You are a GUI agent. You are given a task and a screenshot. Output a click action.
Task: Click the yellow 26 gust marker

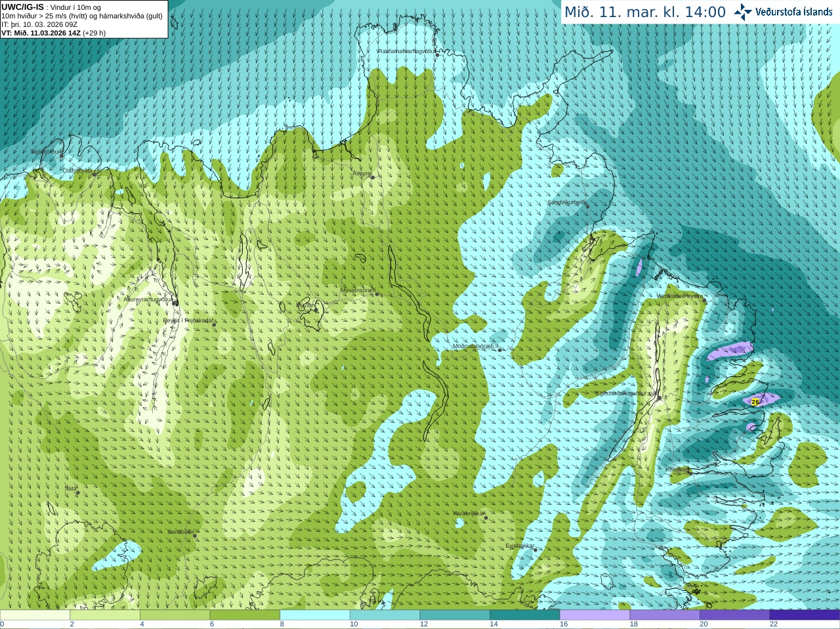755,401
